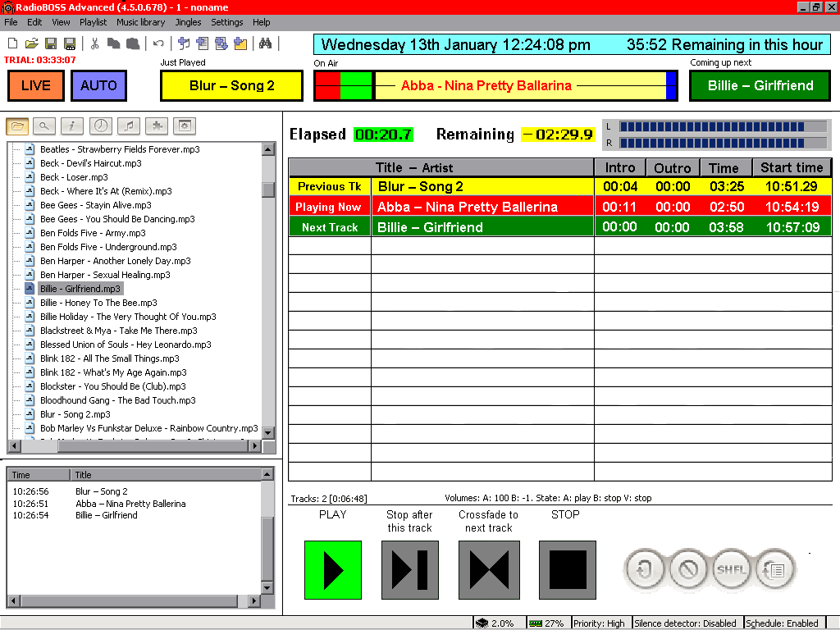The height and width of the screenshot is (630, 840).
Task: Open the File menu
Action: 11,22
